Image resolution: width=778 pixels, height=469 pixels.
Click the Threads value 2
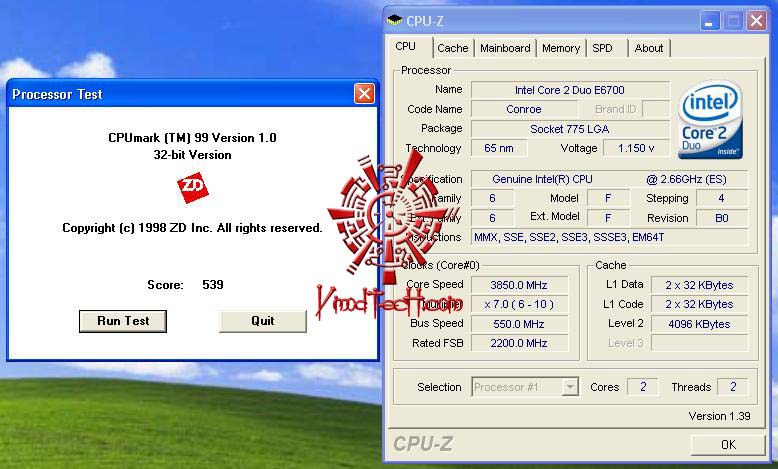[733, 387]
